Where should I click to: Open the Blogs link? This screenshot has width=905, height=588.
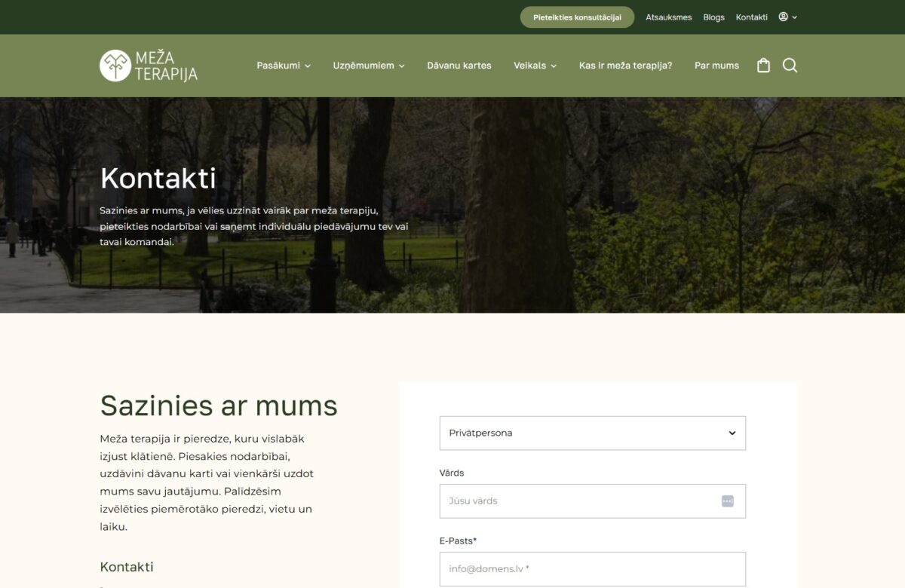(713, 17)
